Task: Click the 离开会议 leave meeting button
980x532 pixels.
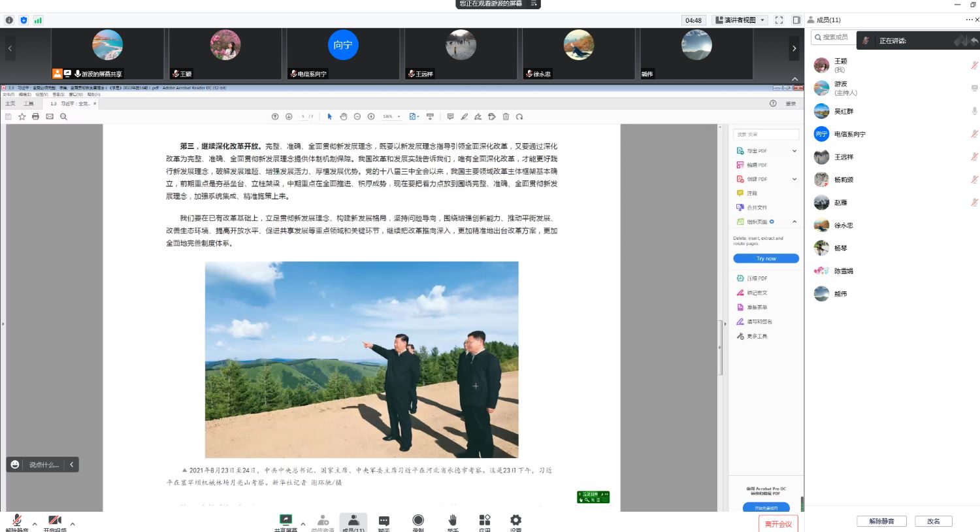Action: (x=777, y=524)
